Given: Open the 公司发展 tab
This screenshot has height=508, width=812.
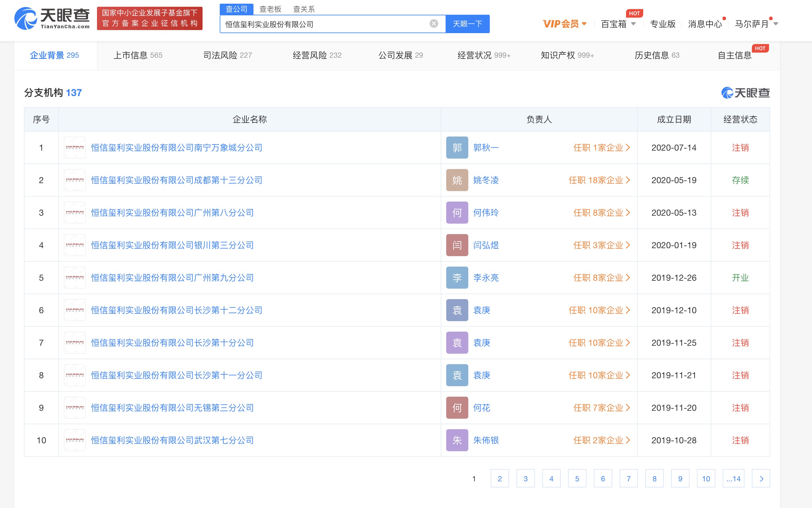Looking at the screenshot, I should pos(400,55).
